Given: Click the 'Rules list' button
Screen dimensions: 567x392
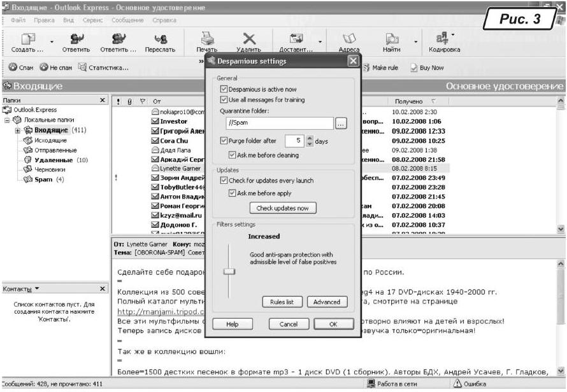Looking at the screenshot, I should (x=282, y=302).
